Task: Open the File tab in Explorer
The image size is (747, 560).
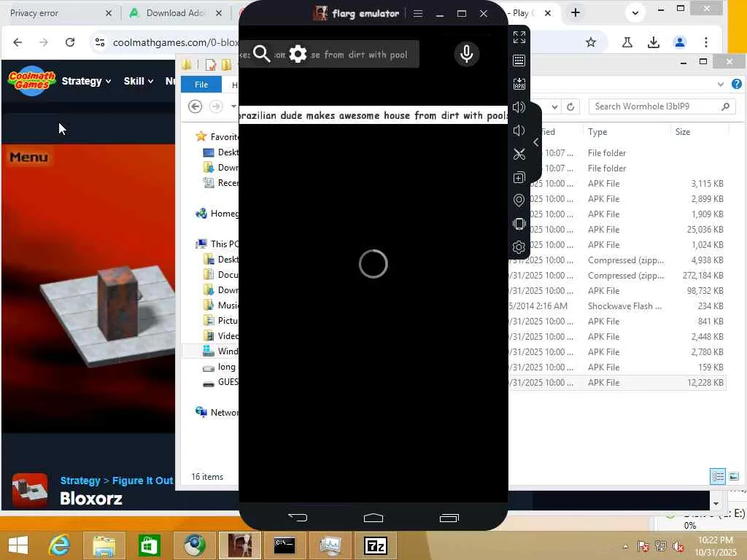Action: point(201,85)
